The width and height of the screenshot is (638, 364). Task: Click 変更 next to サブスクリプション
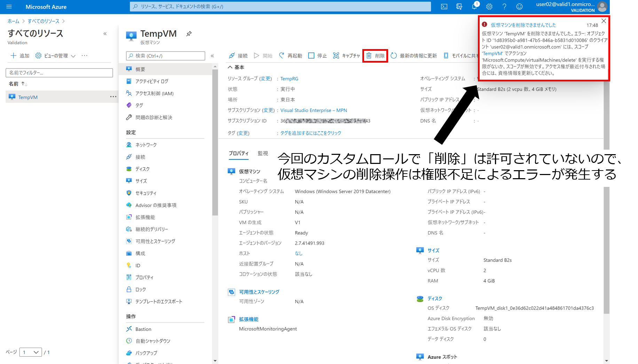coord(268,110)
